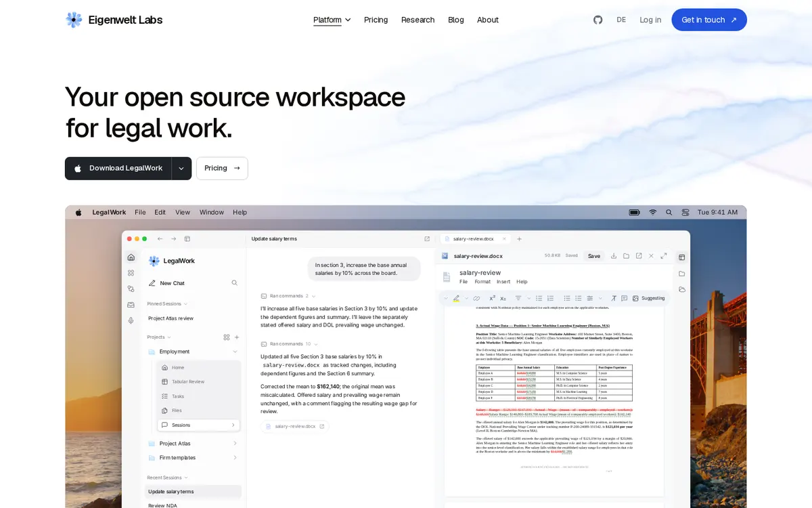The height and width of the screenshot is (508, 812).
Task: Expand the Firm templates folder
Action: pyautogui.click(x=235, y=458)
